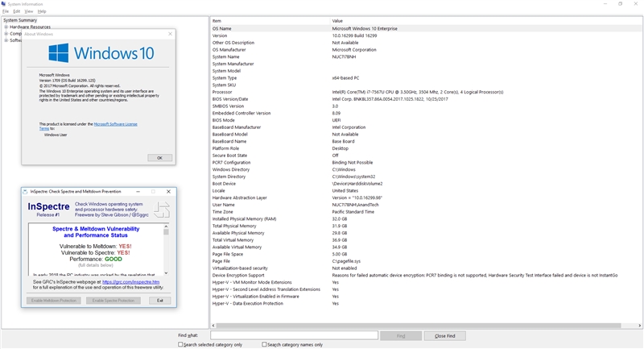Viewport: 644px width, 349px height.
Task: Click horizontal scrollbar left arrow
Action: [213, 326]
